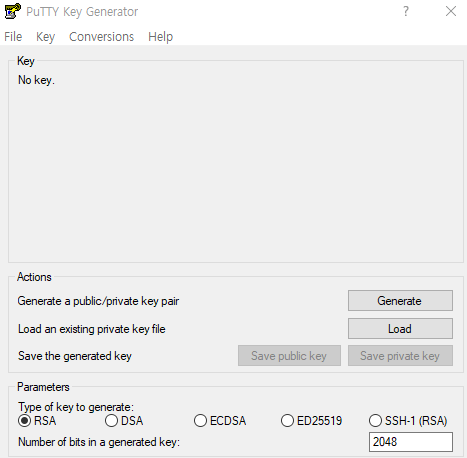Open the Help menu
The height and width of the screenshot is (458, 467).
click(160, 37)
